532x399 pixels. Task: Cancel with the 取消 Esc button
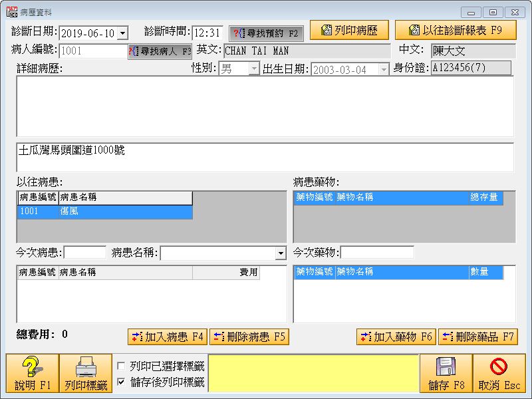coord(499,373)
